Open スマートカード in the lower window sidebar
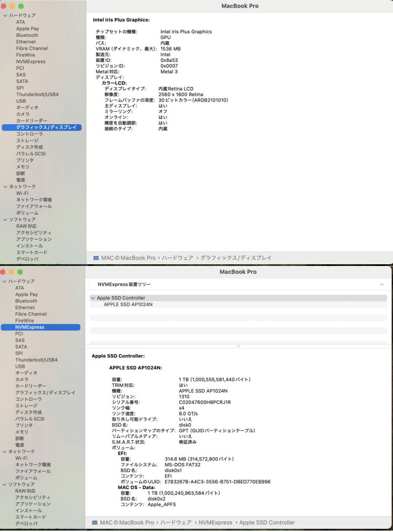 (x=31, y=517)
